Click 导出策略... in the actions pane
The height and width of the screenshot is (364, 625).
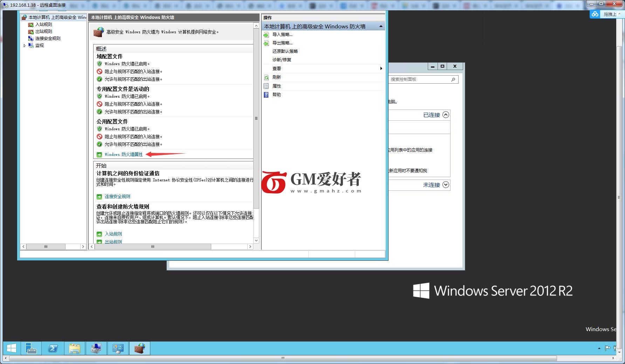[282, 43]
